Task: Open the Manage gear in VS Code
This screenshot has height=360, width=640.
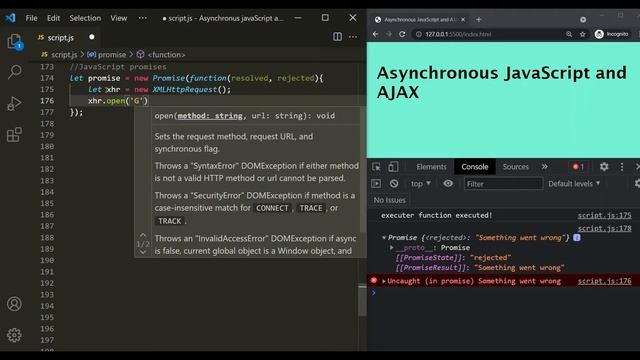Action: [14, 335]
